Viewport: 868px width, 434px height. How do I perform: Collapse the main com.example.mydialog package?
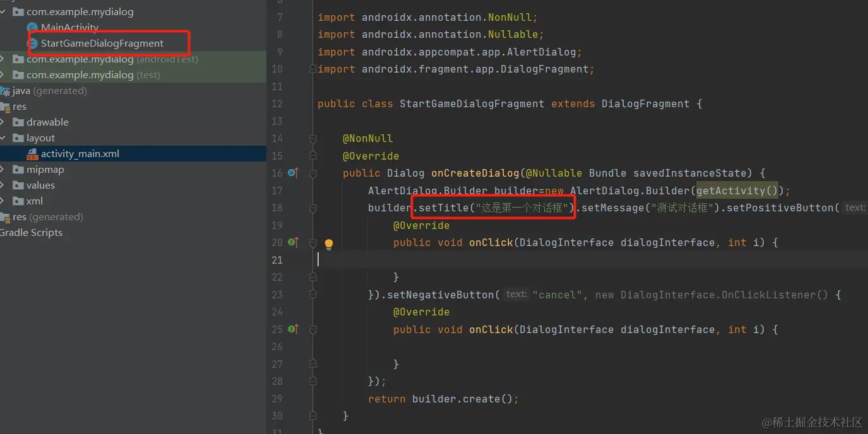point(3,12)
